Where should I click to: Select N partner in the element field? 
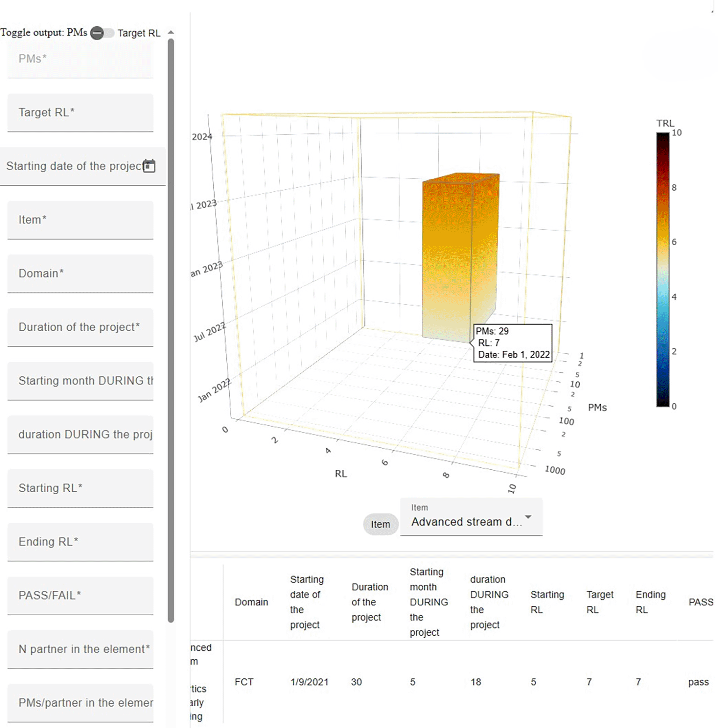click(80, 649)
